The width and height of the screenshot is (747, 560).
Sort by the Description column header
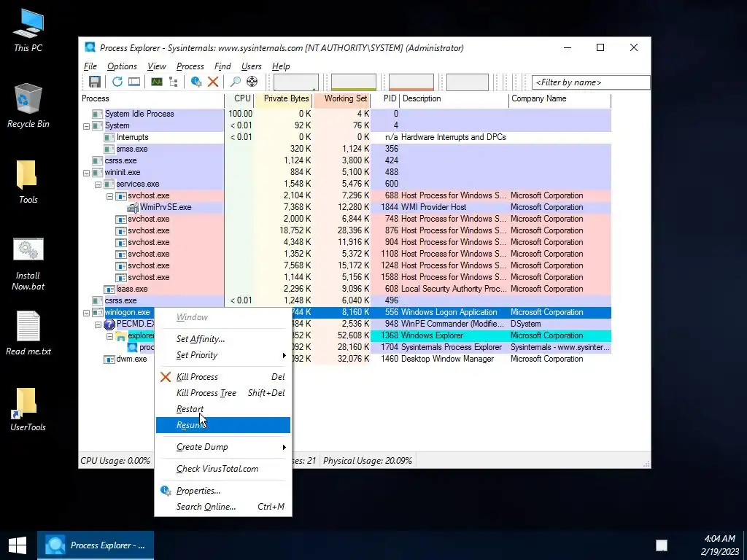click(x=454, y=98)
